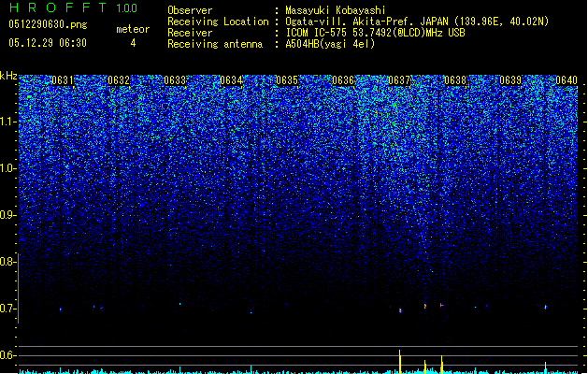
Task: Click the 0.8 frequency axis label
Action: [7, 262]
